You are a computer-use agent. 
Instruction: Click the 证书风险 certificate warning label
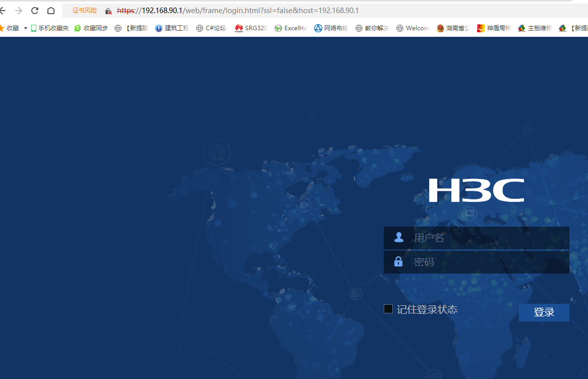coord(84,11)
